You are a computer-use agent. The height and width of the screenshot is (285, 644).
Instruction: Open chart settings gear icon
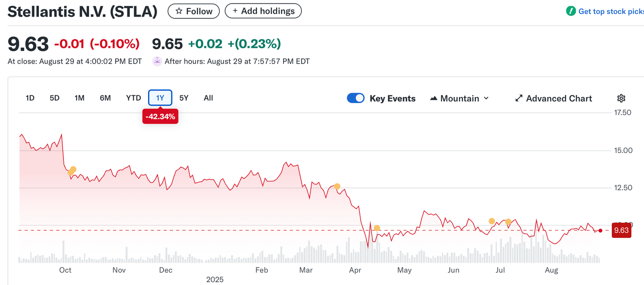(621, 98)
